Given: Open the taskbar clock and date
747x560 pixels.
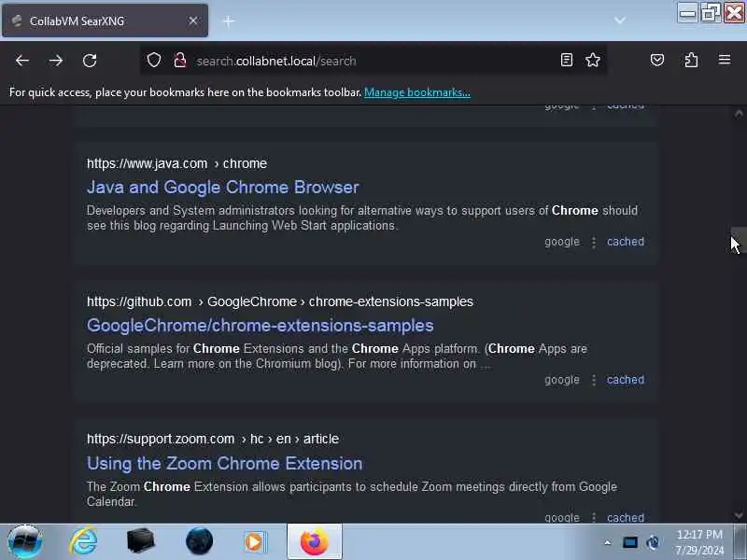Looking at the screenshot, I should pyautogui.click(x=699, y=542).
